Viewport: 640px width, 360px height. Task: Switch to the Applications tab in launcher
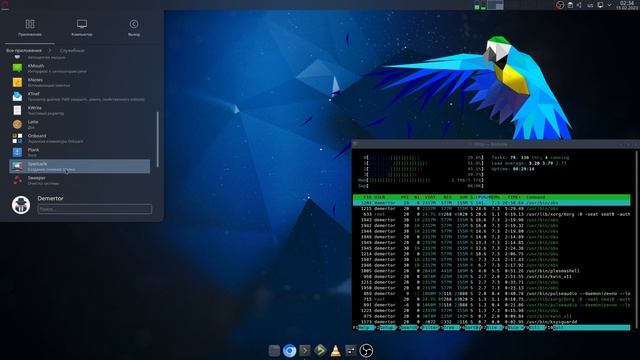(x=30, y=28)
